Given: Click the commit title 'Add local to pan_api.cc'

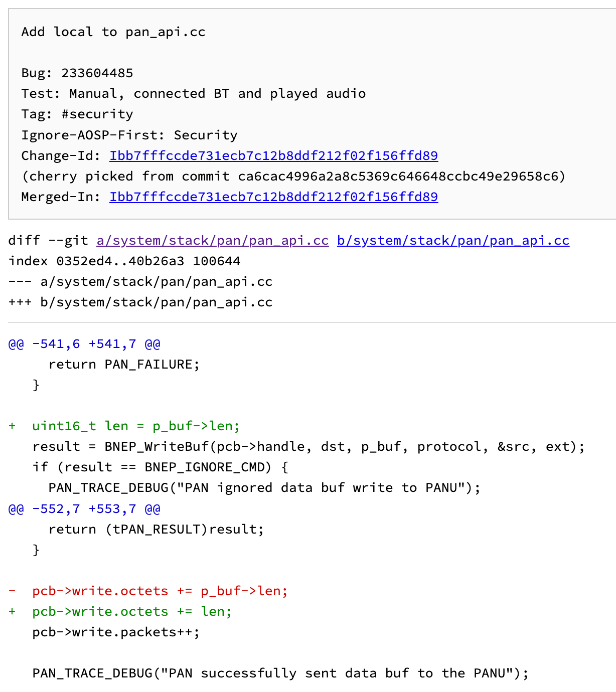Looking at the screenshot, I should tap(113, 32).
